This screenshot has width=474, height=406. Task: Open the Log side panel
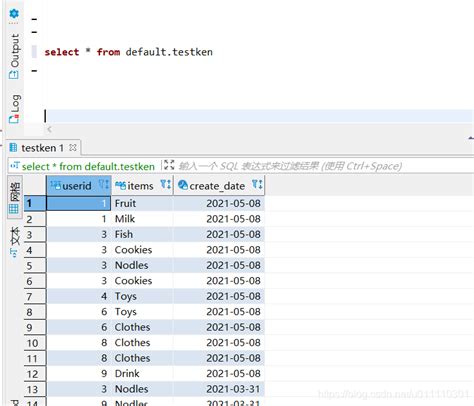[14, 109]
